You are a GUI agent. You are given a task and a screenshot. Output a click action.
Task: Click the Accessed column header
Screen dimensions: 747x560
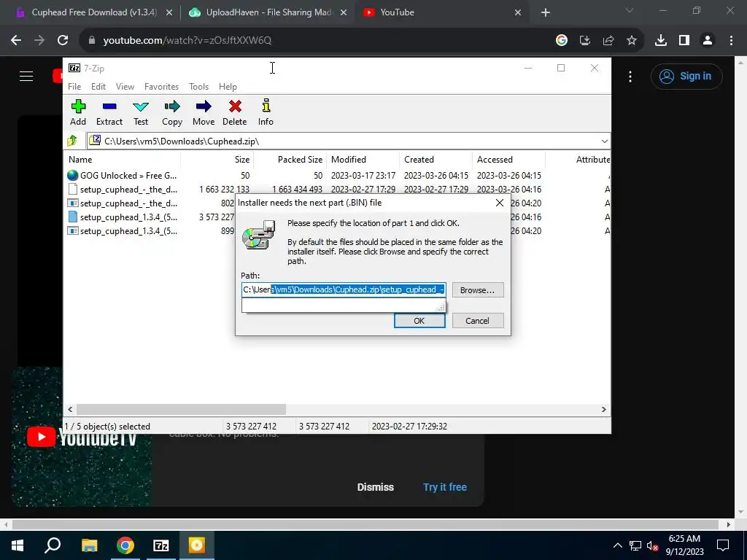click(x=508, y=160)
